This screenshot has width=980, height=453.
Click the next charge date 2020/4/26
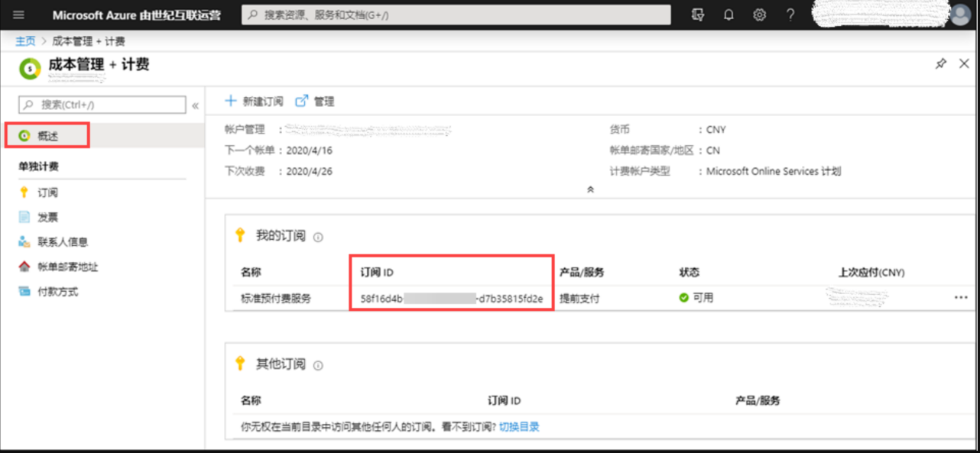(x=310, y=171)
